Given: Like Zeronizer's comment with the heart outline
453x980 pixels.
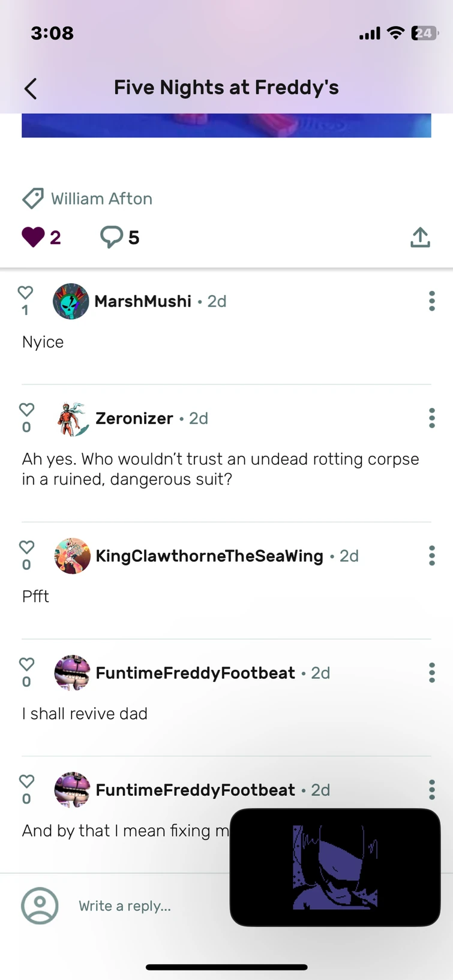Looking at the screenshot, I should [x=26, y=410].
